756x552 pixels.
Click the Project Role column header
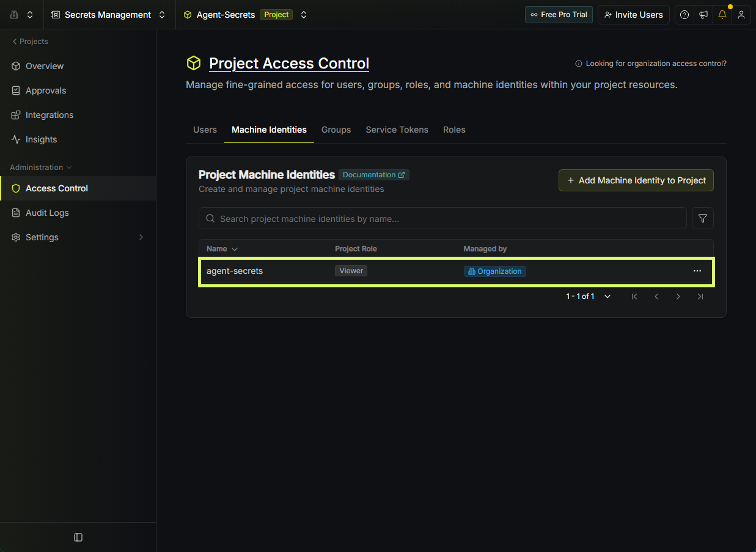pos(356,249)
